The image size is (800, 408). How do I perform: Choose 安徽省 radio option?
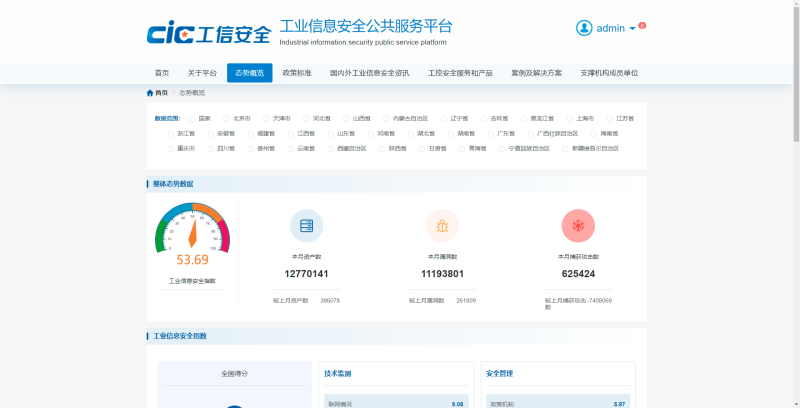(x=210, y=134)
